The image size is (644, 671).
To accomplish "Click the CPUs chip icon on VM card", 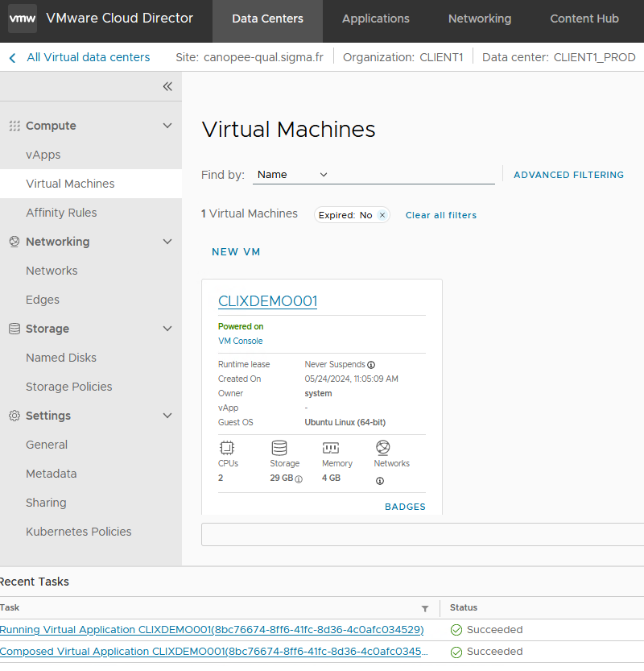I will tap(226, 448).
